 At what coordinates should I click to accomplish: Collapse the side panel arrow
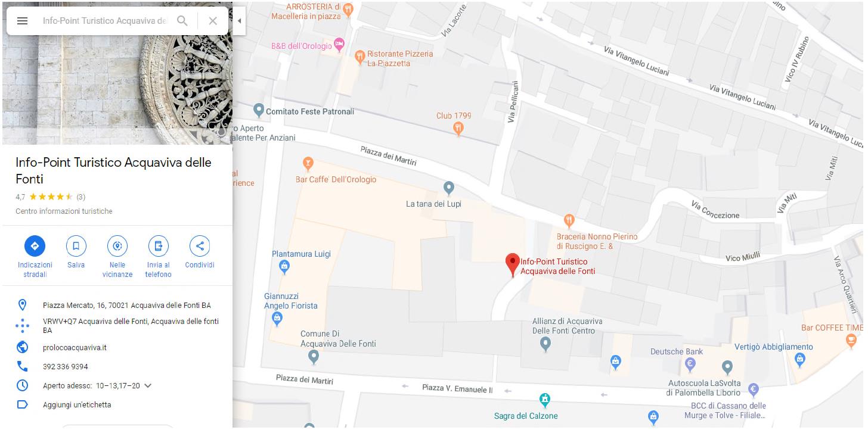(239, 21)
